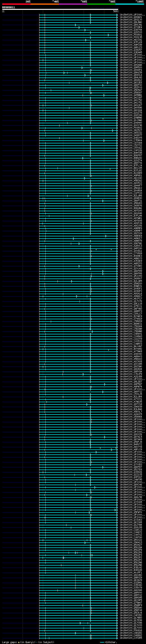Viewport: 146px width, 644px height.
Task: Select hit UniRef100_A9PC99
Action: (x=131, y=45)
